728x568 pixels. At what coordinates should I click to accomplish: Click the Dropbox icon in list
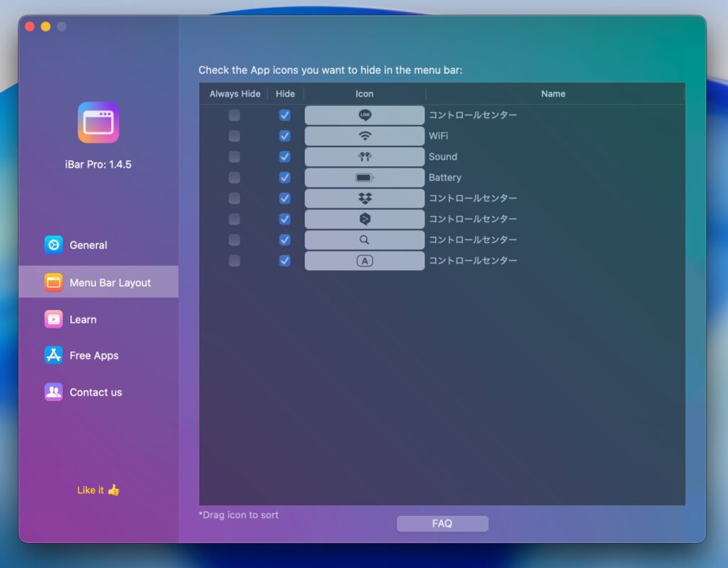(x=365, y=198)
